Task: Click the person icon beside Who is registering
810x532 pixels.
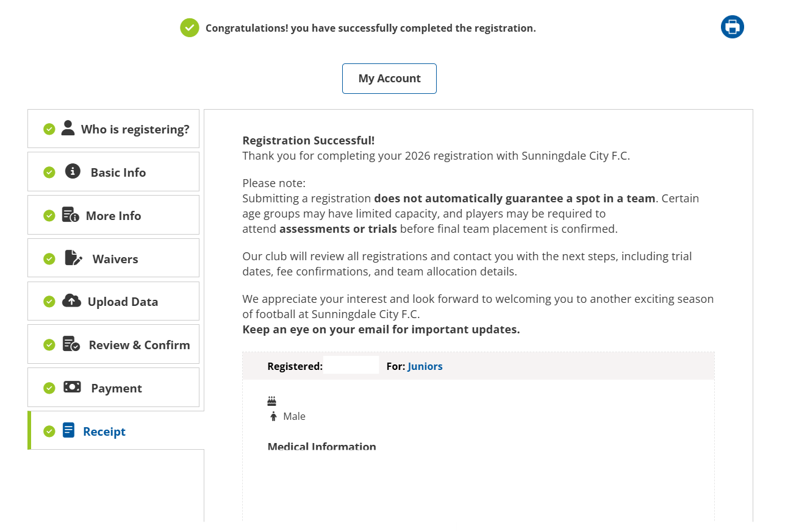Action: pos(68,128)
